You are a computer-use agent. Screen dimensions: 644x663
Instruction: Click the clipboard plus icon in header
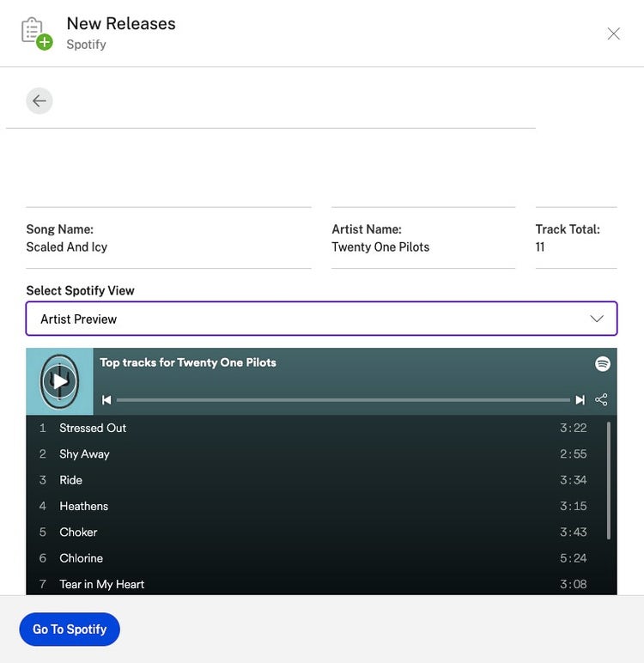[37, 33]
